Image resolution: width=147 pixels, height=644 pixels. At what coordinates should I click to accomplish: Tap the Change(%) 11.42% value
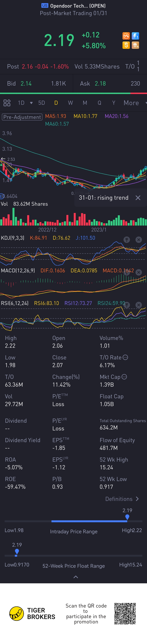click(61, 384)
